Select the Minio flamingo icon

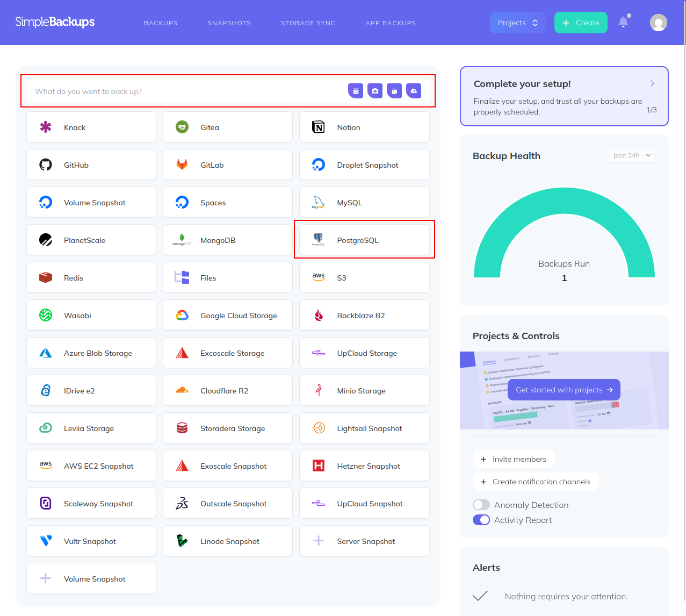(x=319, y=391)
